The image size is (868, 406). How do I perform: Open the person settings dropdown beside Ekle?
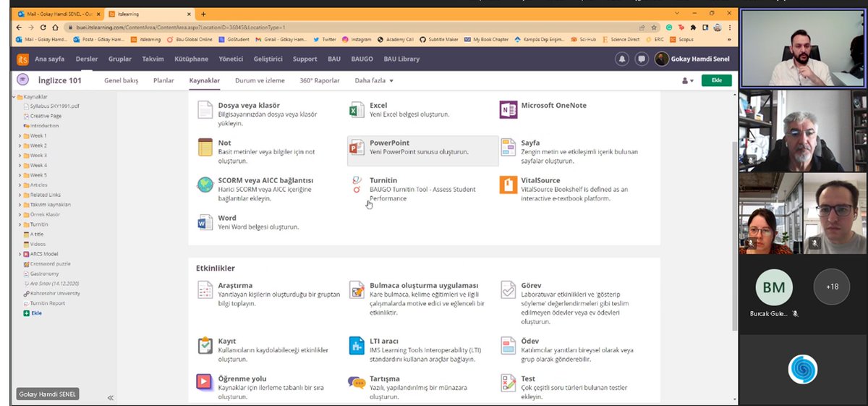coord(686,81)
